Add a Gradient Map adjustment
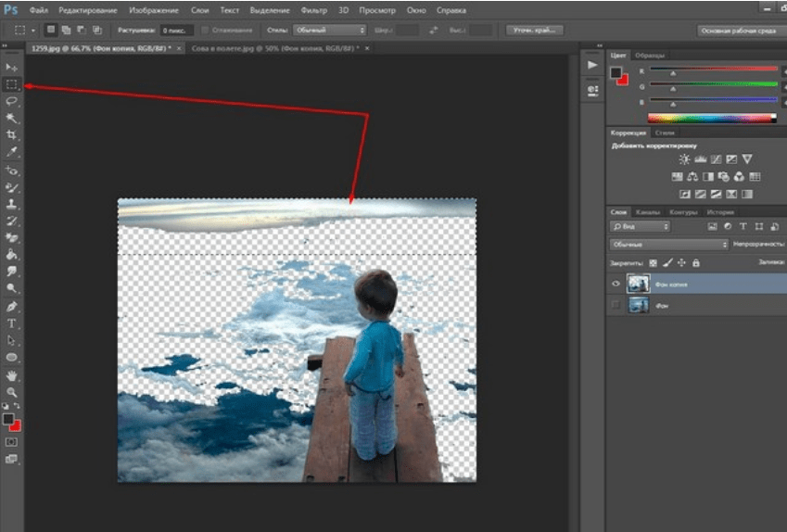The width and height of the screenshot is (787, 532). (x=747, y=195)
